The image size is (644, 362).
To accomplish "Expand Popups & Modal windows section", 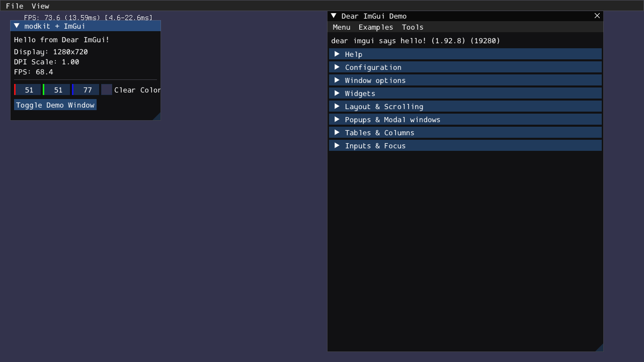I will point(465,120).
